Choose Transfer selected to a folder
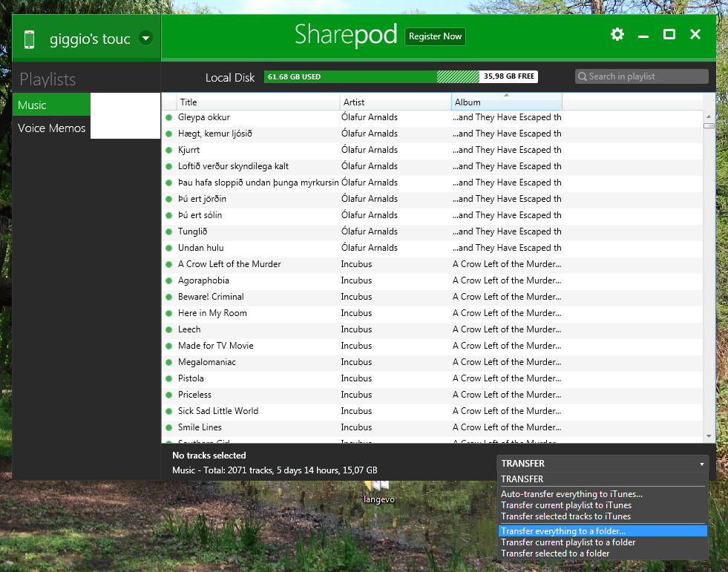Screen dimensions: 728x572 point(555,553)
